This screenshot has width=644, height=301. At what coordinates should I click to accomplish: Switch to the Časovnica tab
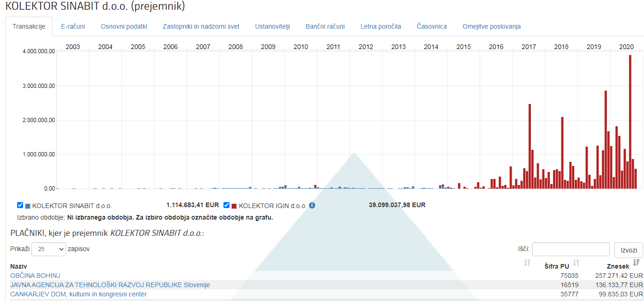(432, 26)
